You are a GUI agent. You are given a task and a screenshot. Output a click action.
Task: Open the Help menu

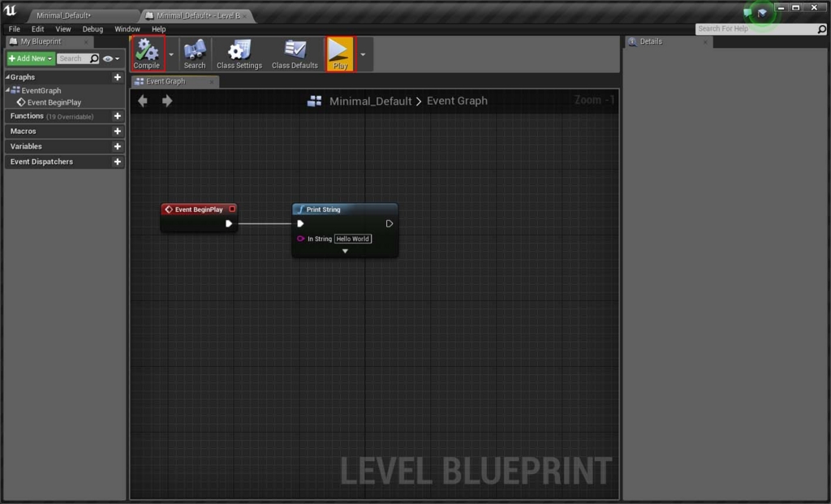point(158,29)
